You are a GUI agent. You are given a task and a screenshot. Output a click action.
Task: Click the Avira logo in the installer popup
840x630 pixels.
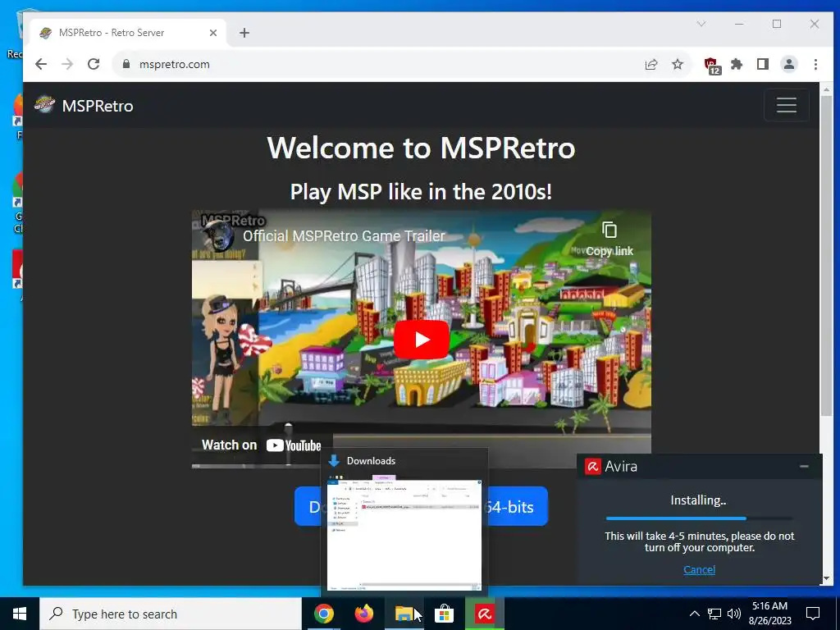[x=592, y=467]
